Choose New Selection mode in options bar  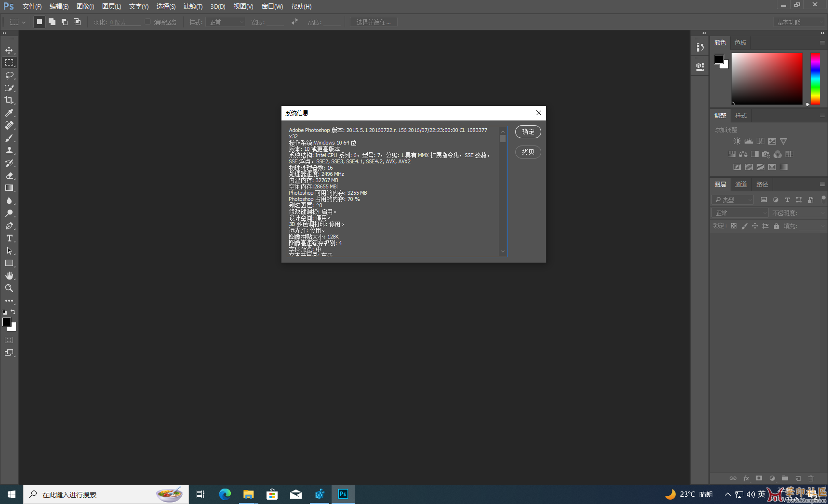(x=40, y=22)
